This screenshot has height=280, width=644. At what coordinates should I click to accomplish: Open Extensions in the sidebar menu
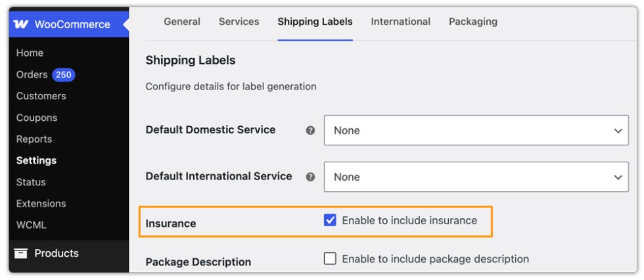tap(41, 204)
